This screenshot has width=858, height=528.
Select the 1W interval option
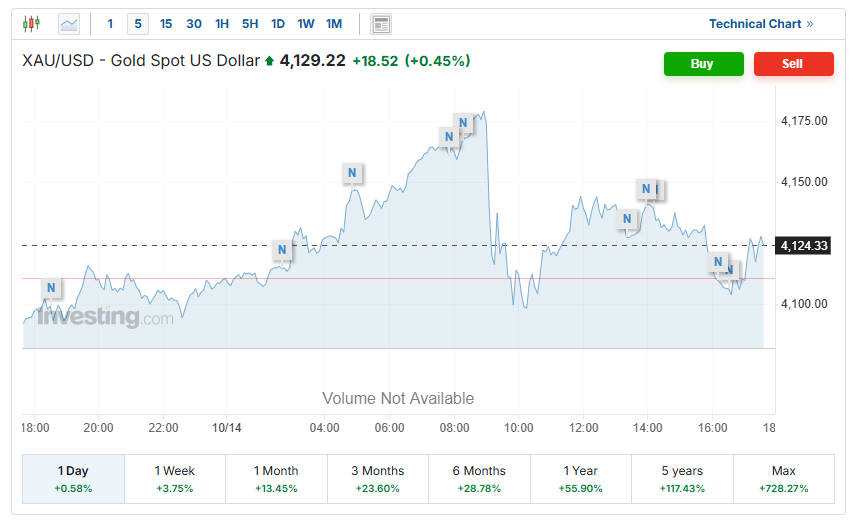coord(306,24)
